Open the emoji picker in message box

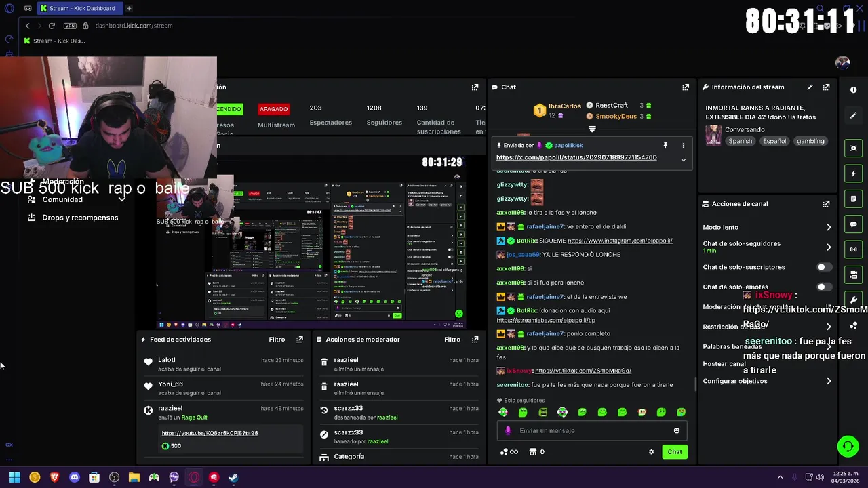(x=676, y=431)
